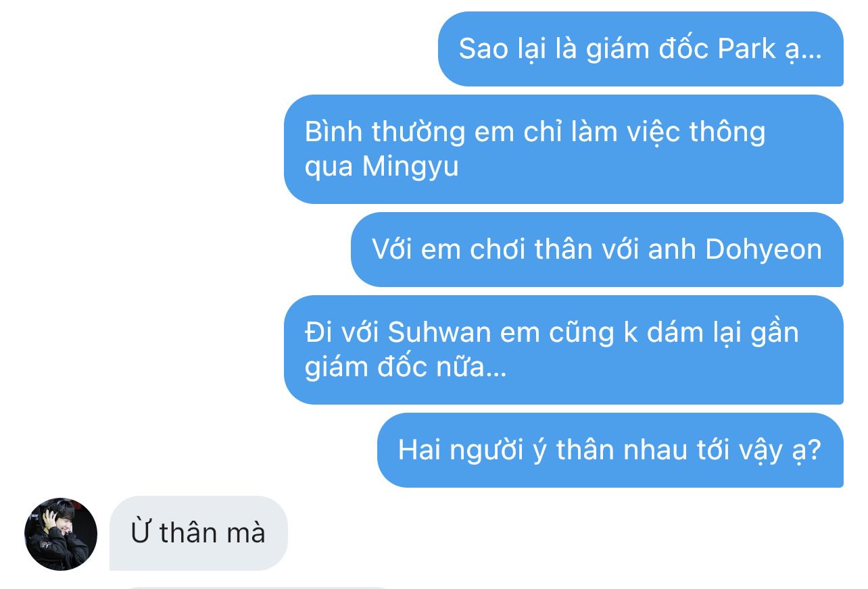Click the 'Đi với Suhwan' message bubble
Image resolution: width=868 pixels, height=589 pixels.
564,350
